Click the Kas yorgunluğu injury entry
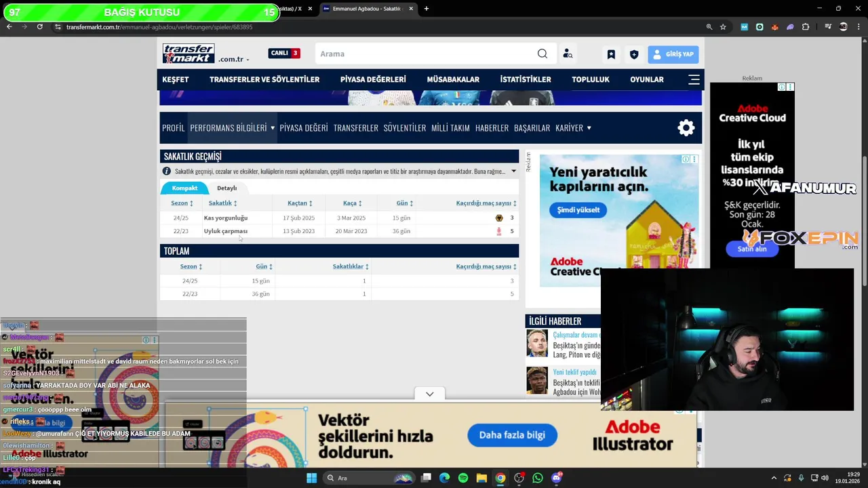 coord(226,218)
